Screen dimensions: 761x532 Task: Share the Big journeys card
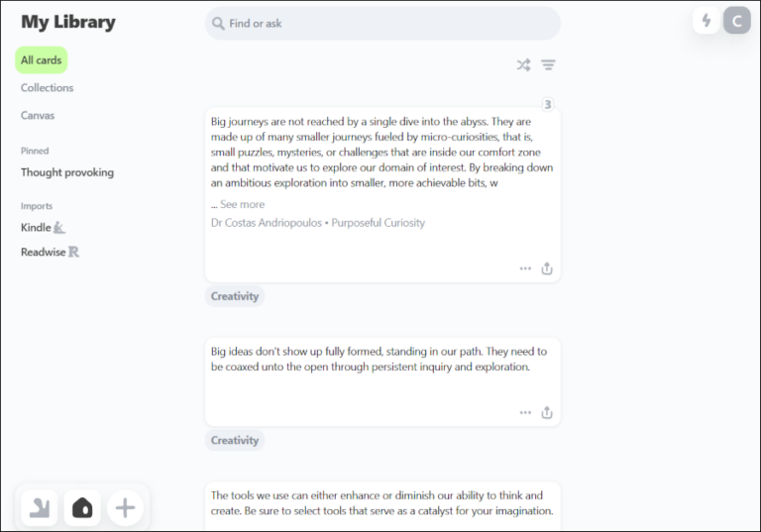[x=547, y=268]
